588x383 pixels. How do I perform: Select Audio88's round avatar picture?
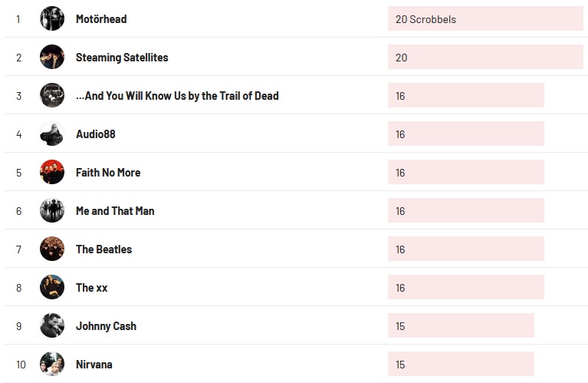click(x=52, y=134)
